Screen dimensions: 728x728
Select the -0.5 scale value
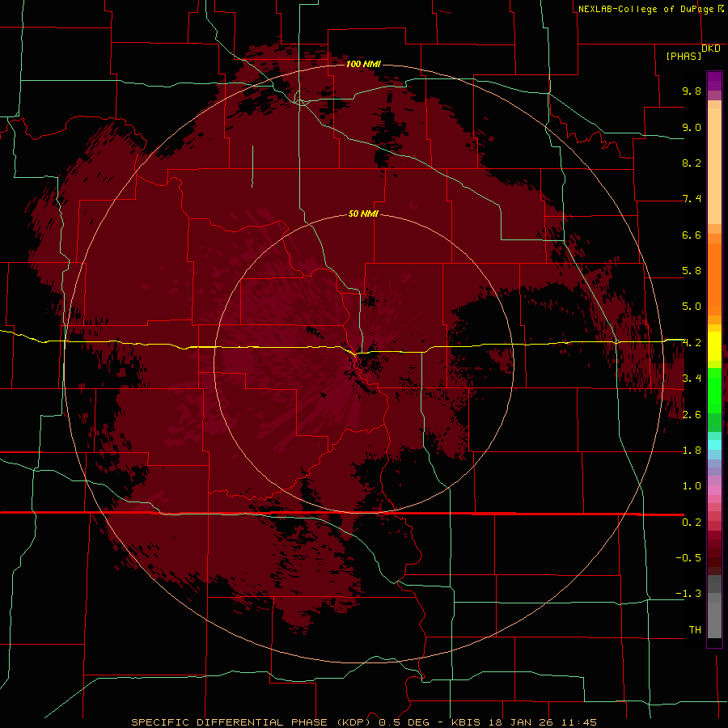pyautogui.click(x=688, y=558)
